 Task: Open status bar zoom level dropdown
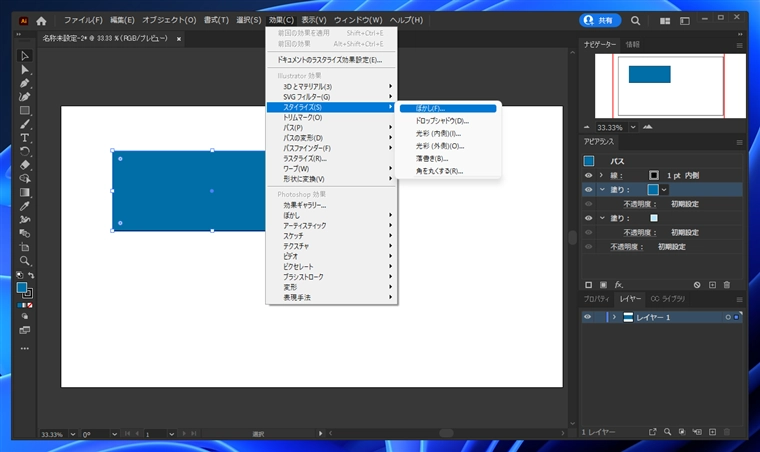point(73,434)
